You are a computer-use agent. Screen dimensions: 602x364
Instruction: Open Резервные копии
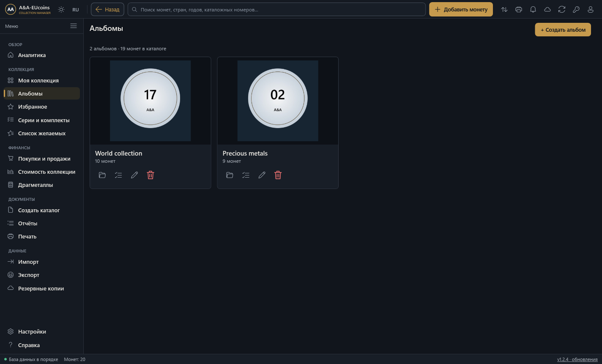42,288
